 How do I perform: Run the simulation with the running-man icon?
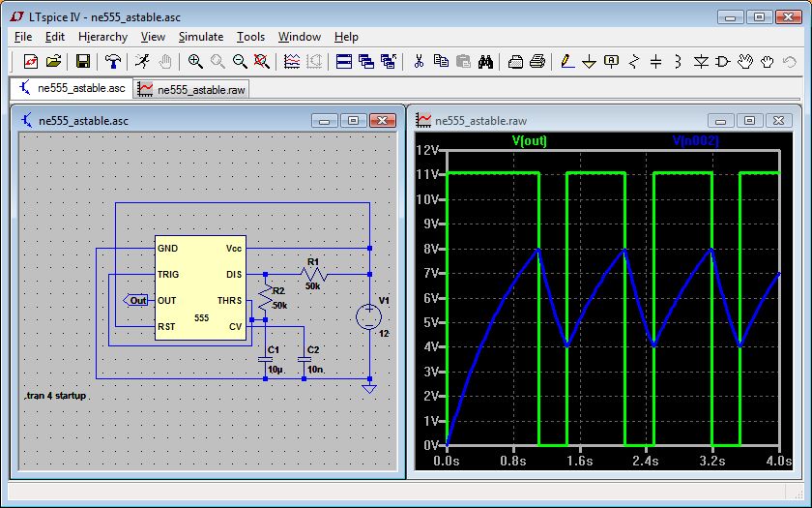pos(142,62)
